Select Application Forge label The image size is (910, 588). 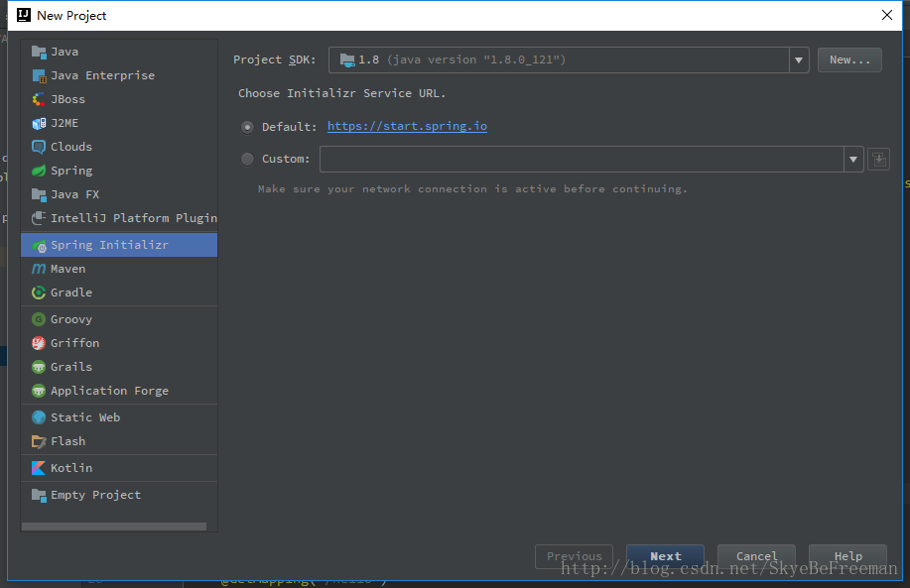click(x=110, y=391)
